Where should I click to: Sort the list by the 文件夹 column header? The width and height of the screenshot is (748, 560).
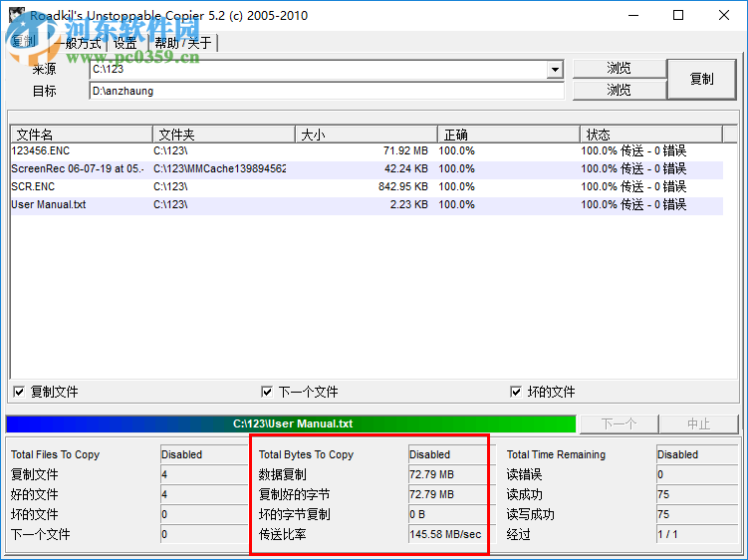(224, 135)
